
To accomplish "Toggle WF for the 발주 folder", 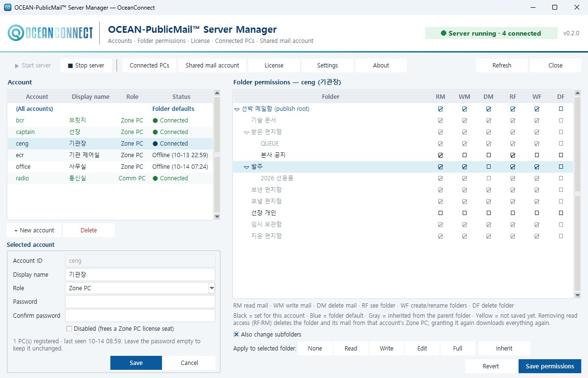I will pyautogui.click(x=537, y=167).
